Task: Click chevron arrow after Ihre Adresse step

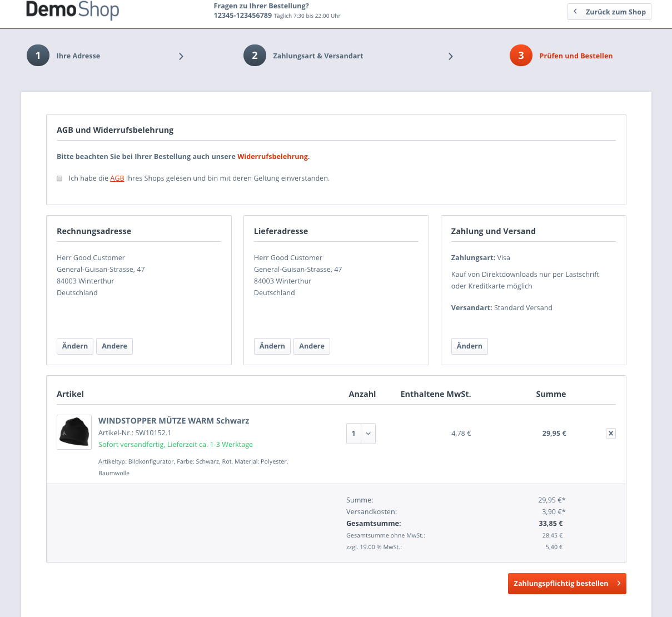Action: [x=181, y=56]
